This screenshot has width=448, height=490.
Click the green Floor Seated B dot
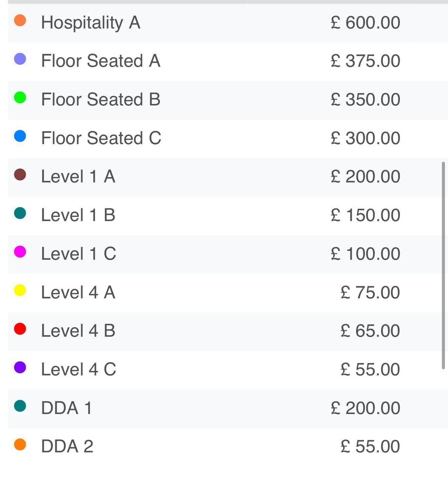20,98
